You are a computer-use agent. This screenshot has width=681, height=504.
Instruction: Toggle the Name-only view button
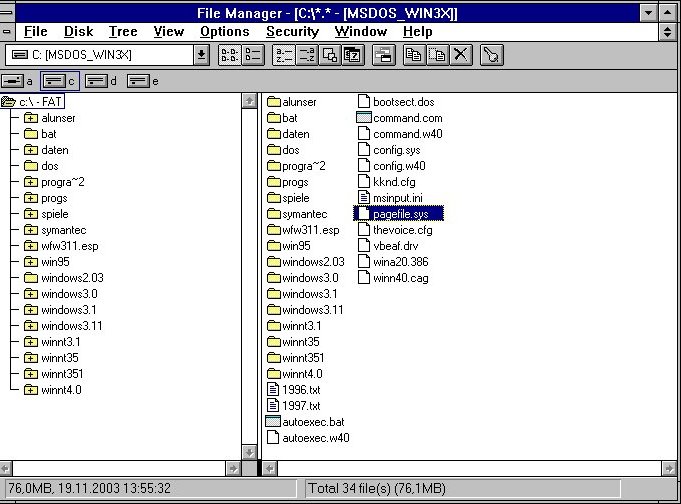228,55
